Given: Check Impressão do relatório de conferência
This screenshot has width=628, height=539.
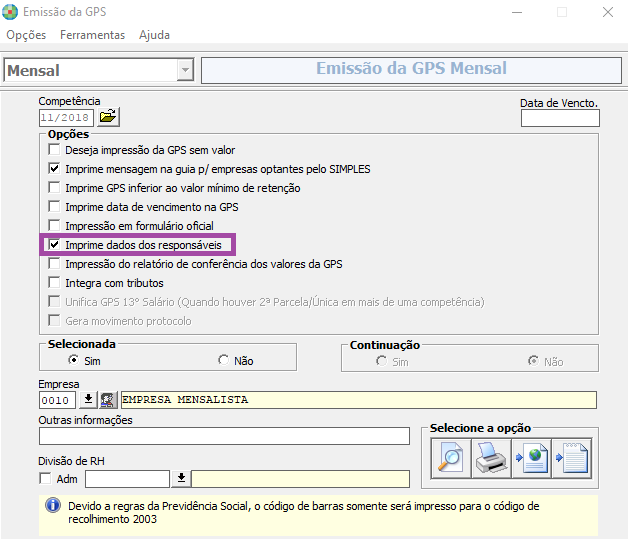Looking at the screenshot, I should point(54,263).
